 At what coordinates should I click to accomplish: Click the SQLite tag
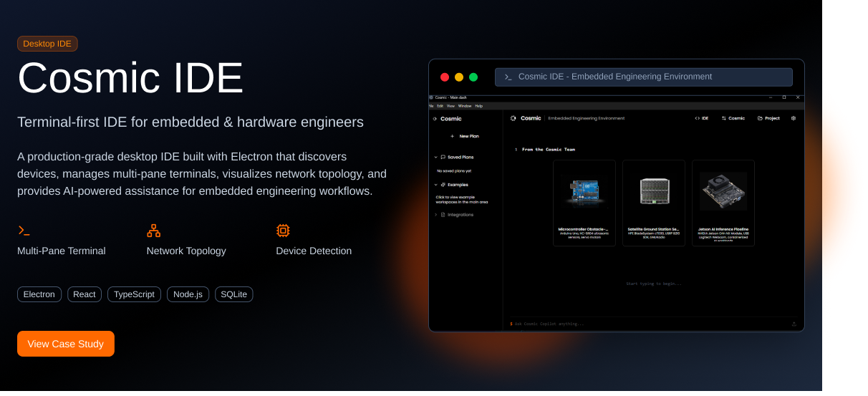pos(233,294)
